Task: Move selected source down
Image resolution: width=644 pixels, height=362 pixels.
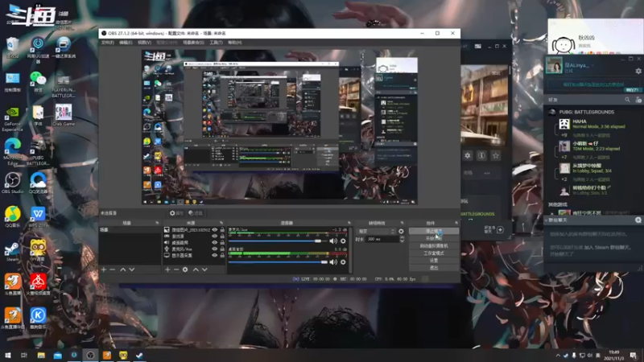Action: click(x=204, y=269)
